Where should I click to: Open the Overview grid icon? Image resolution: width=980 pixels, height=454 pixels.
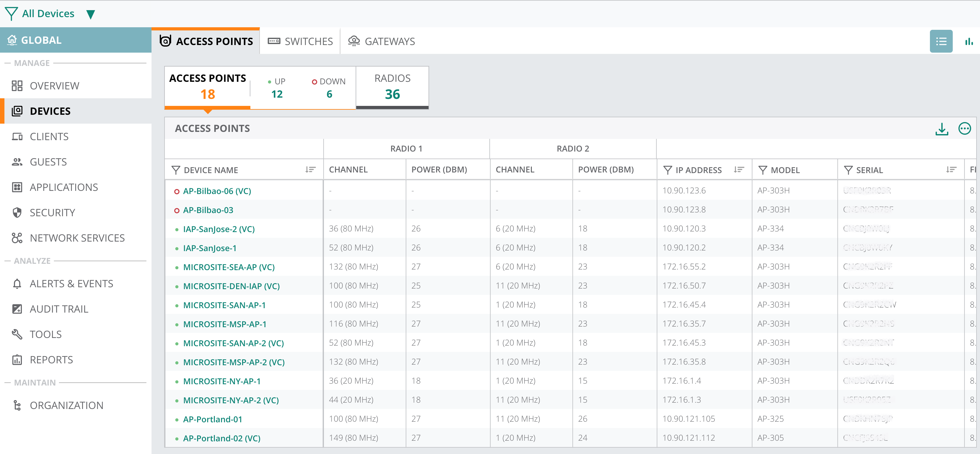(17, 86)
